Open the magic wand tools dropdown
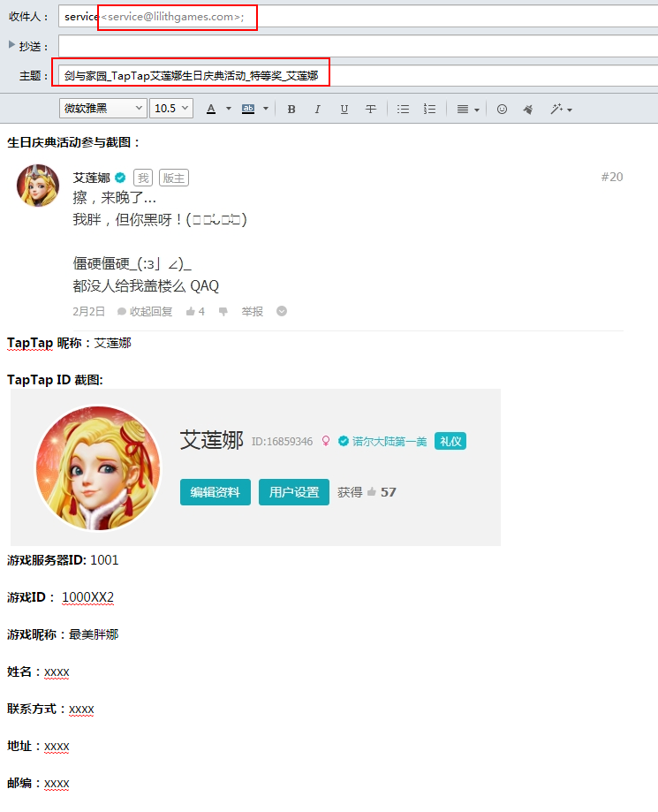The width and height of the screenshot is (658, 812). click(x=561, y=109)
